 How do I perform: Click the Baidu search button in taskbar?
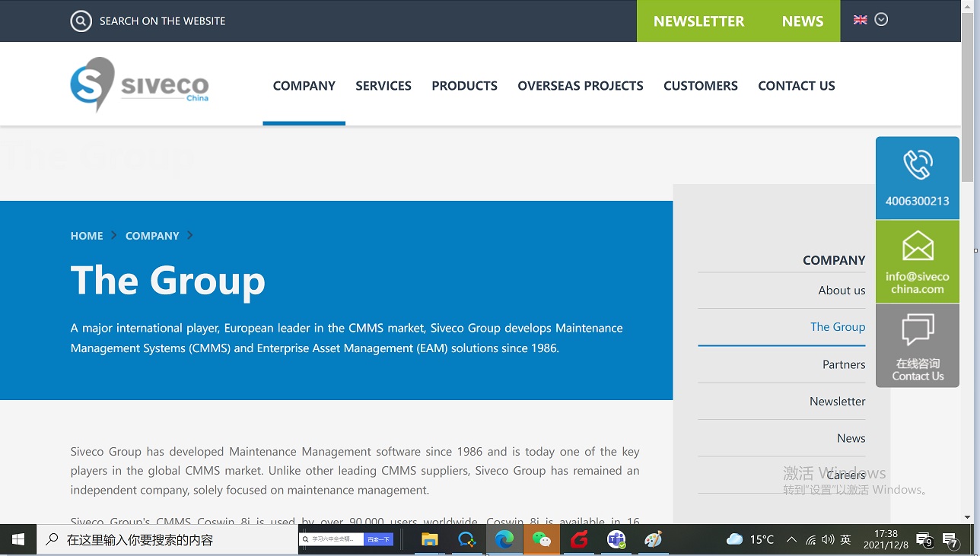click(x=378, y=539)
